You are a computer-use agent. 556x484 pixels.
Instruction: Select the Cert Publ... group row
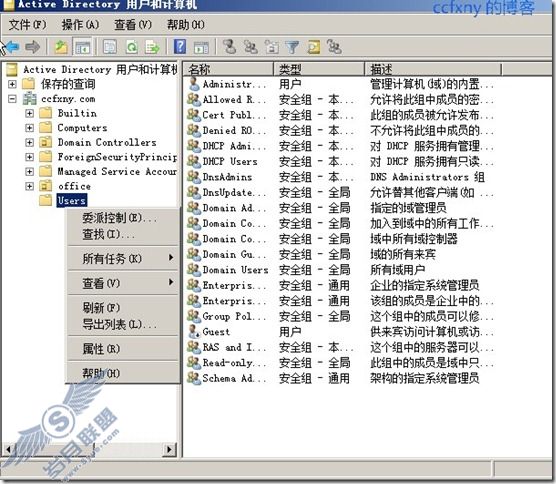[x=339, y=115]
